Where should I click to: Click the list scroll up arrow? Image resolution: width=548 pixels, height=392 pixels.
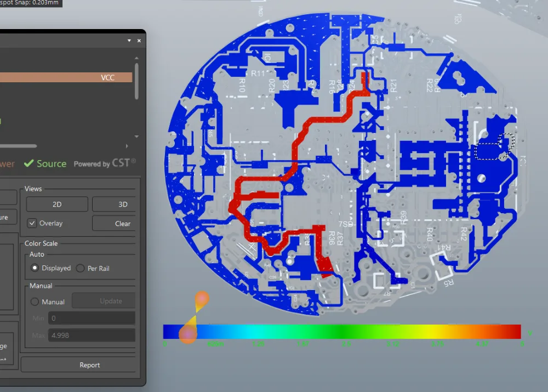[x=136, y=58]
